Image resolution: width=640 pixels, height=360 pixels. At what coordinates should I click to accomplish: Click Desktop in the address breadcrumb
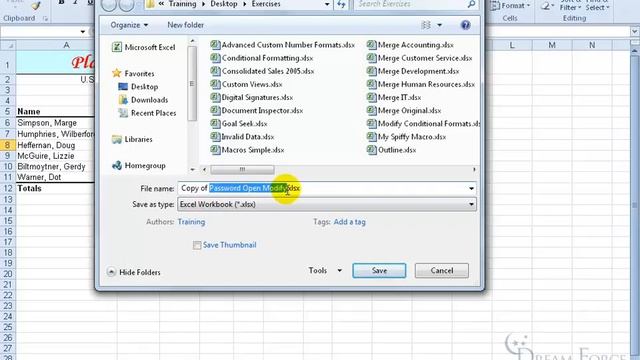click(x=225, y=4)
